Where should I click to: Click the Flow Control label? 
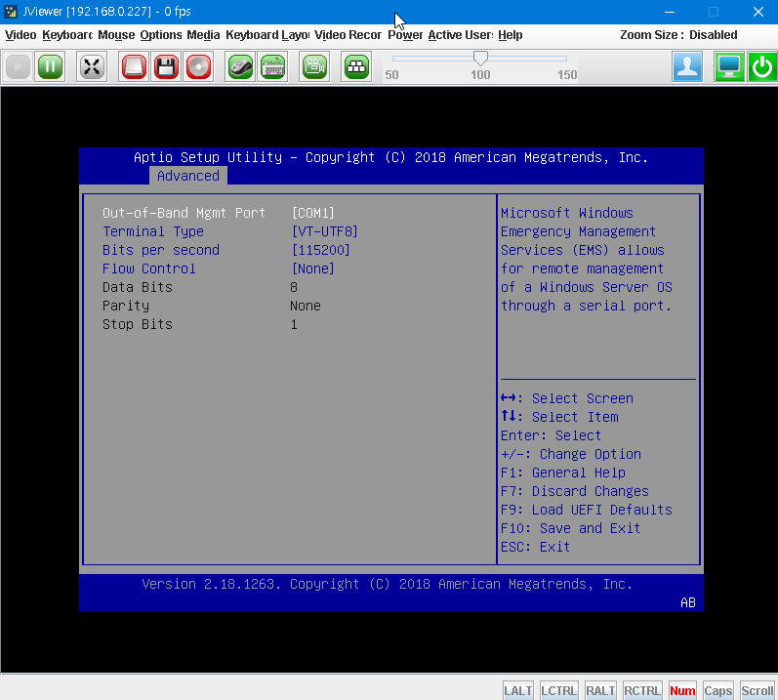[x=148, y=268]
